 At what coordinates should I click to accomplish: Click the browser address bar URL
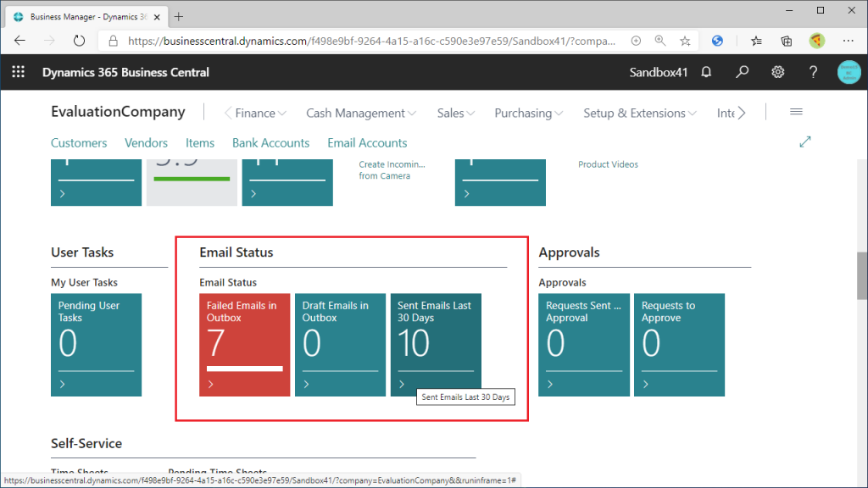371,41
